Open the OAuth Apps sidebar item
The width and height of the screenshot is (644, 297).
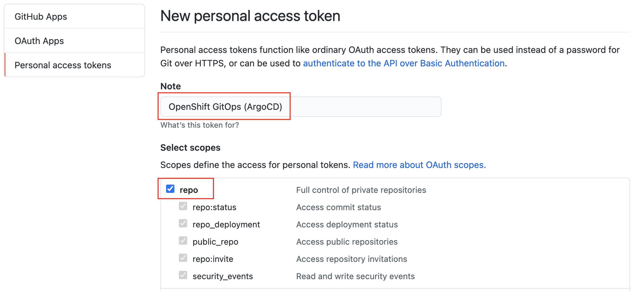pos(39,41)
